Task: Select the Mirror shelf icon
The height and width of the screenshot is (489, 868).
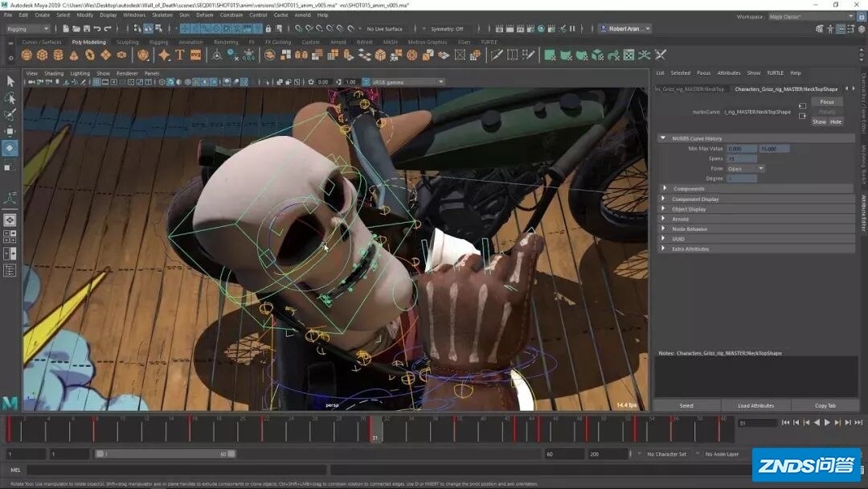Action: (301, 55)
